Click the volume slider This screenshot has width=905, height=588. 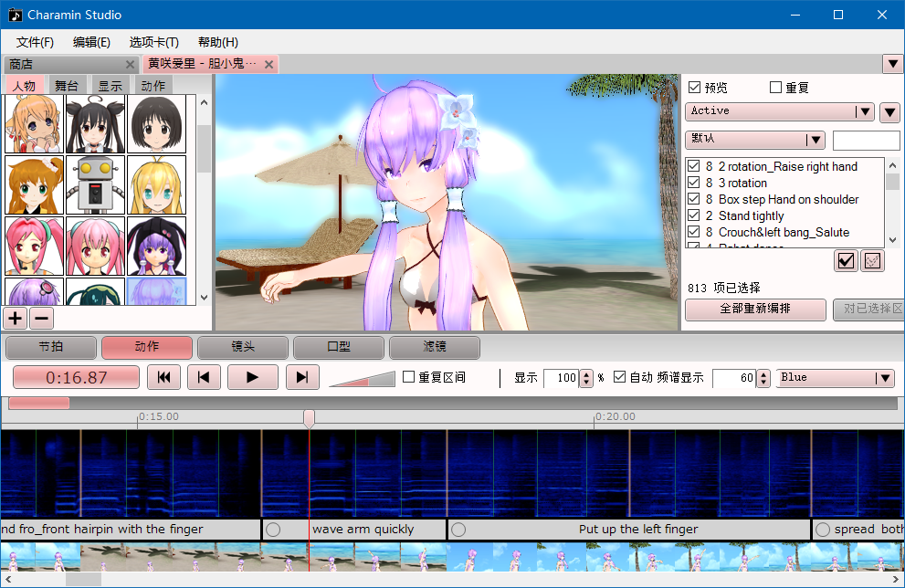[361, 378]
